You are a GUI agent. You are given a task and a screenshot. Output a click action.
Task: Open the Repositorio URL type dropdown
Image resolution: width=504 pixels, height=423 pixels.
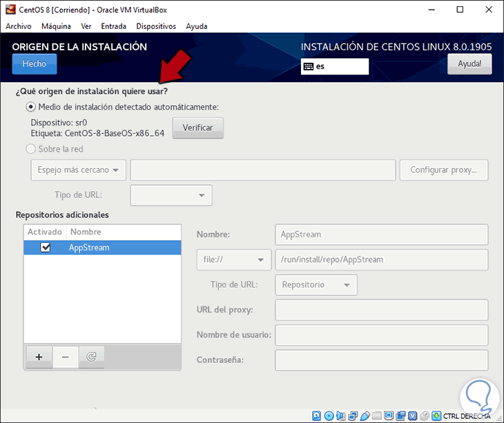pos(316,285)
